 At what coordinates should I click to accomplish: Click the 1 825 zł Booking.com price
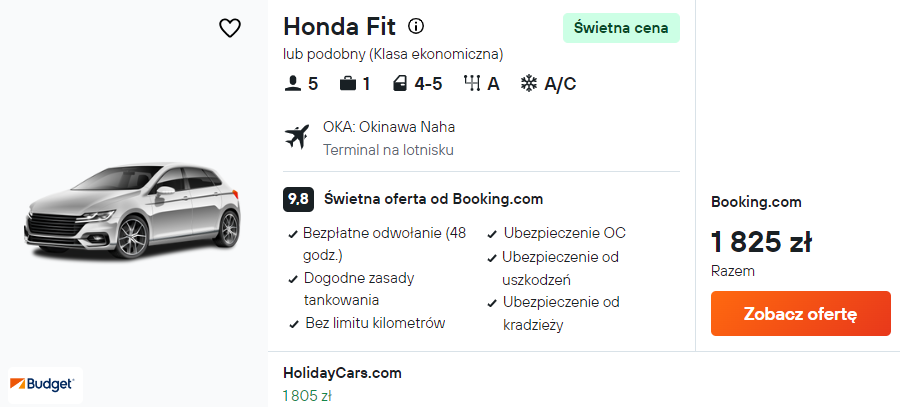761,242
